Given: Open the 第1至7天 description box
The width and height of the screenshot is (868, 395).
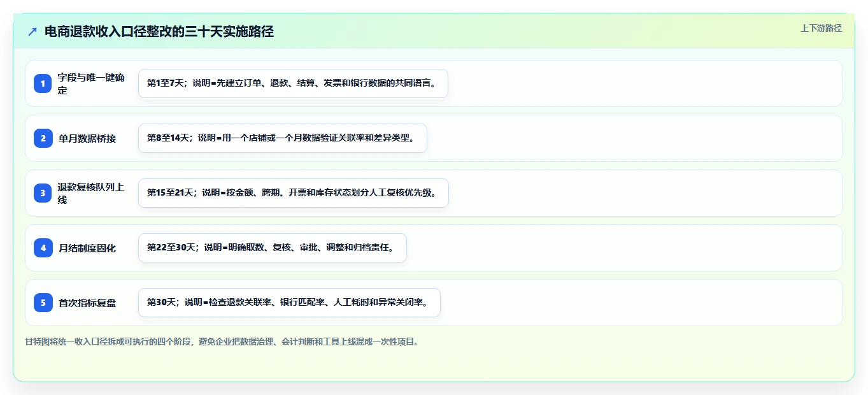Looking at the screenshot, I should tap(293, 83).
